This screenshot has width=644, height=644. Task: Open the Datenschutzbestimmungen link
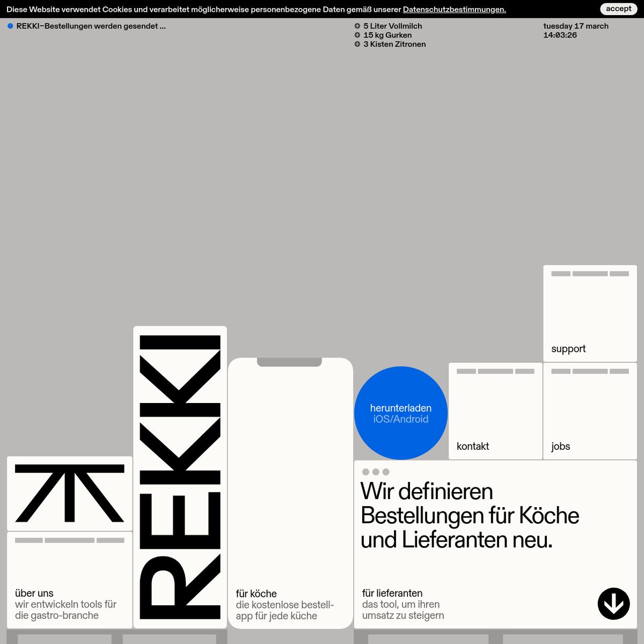(x=454, y=10)
